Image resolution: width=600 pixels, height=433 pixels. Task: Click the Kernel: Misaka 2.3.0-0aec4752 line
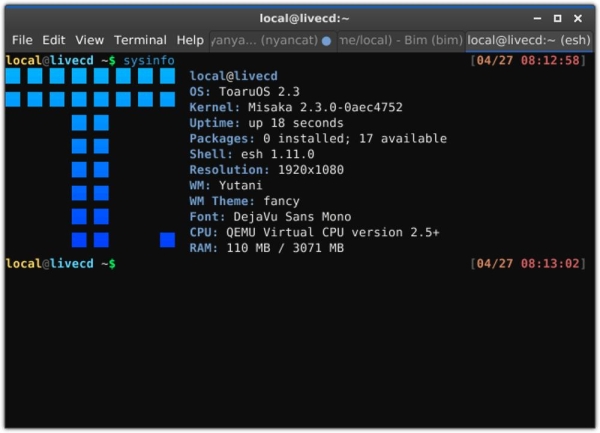296,107
